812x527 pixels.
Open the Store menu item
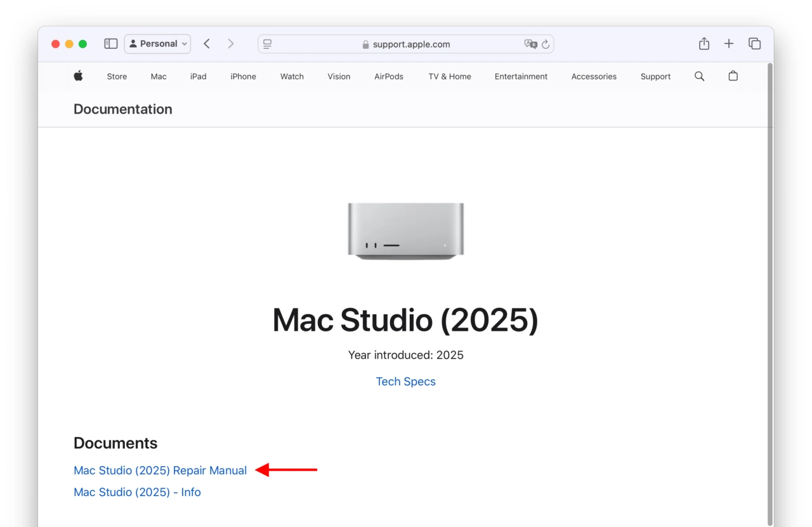tap(117, 76)
